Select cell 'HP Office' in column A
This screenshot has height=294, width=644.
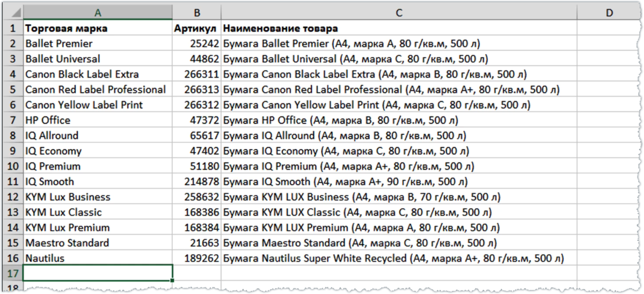[98, 120]
